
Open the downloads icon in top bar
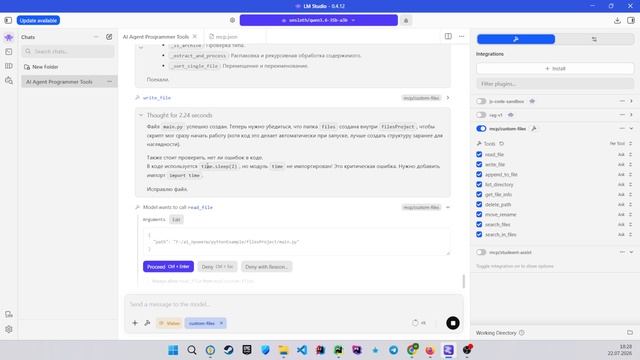617,20
